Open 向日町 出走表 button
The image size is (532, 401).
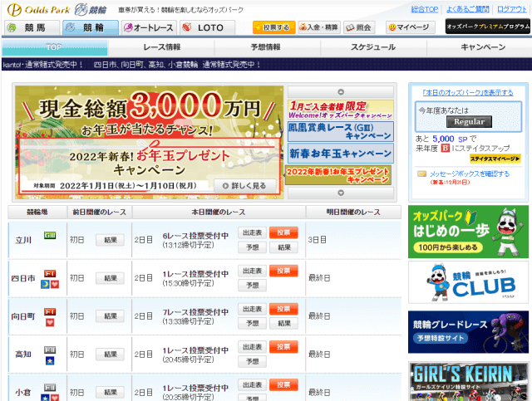(252, 309)
